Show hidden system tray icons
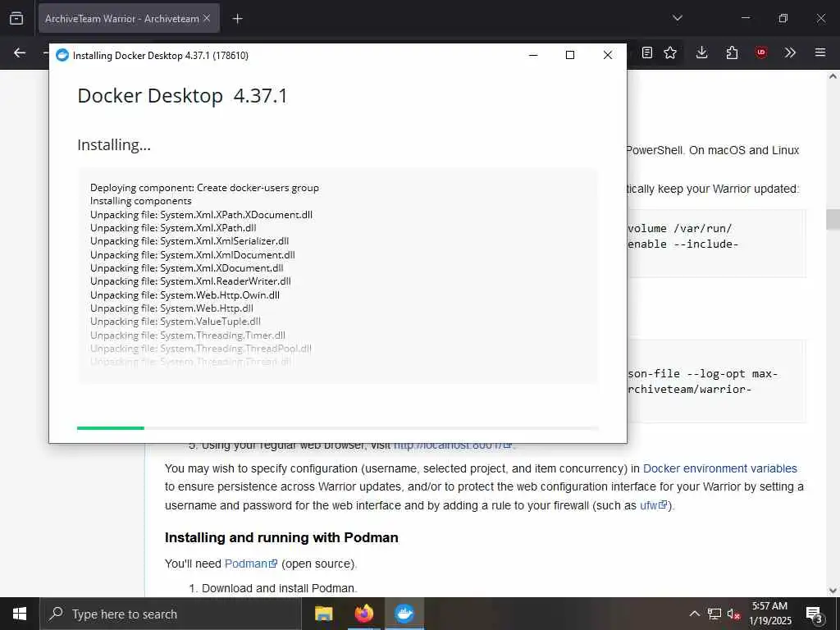The image size is (840, 630). pyautogui.click(x=694, y=614)
